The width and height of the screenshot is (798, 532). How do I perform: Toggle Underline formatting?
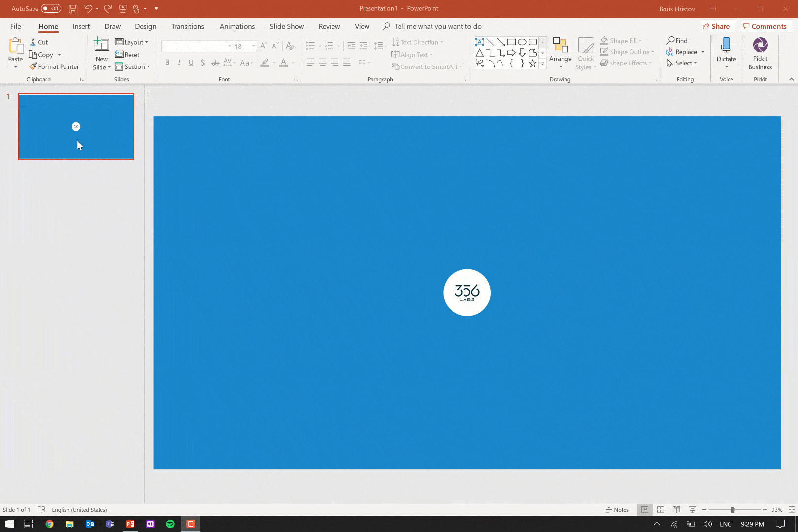click(191, 63)
